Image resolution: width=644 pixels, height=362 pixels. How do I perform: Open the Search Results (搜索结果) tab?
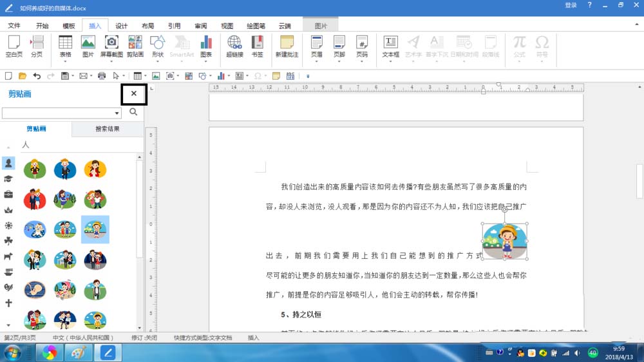tap(108, 129)
